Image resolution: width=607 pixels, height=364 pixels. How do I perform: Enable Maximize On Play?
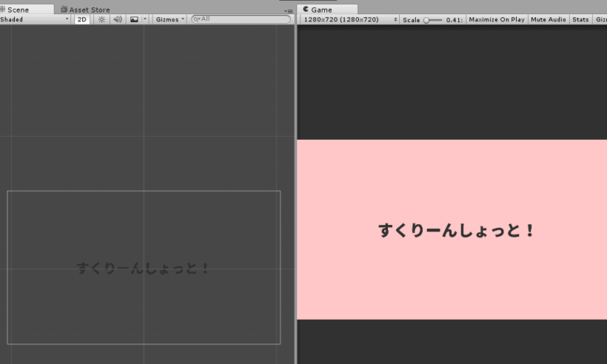(496, 19)
